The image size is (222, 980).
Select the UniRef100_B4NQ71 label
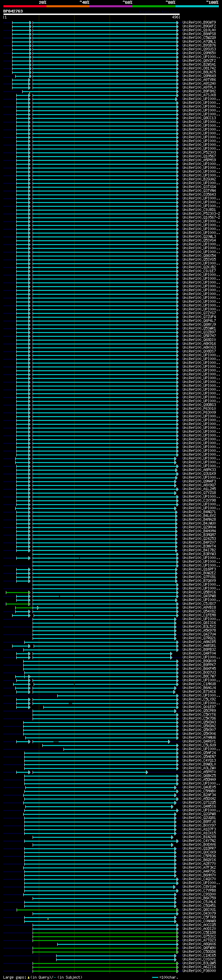[x=199, y=512]
